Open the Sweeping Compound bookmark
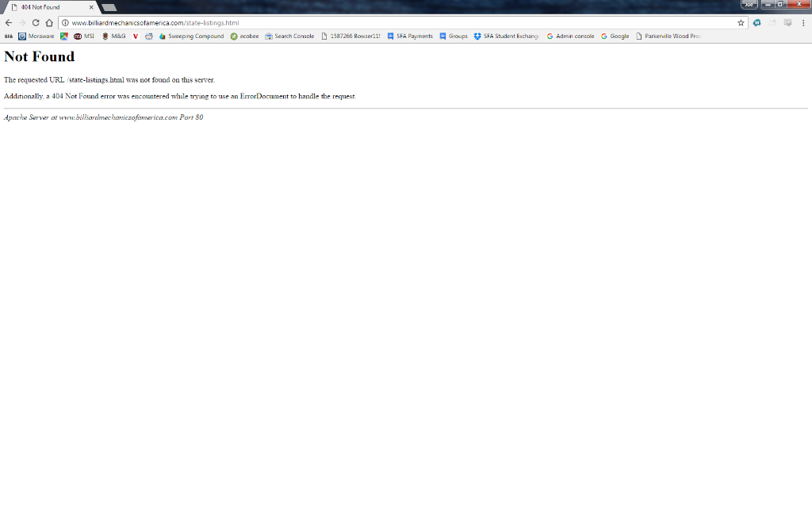 (x=191, y=36)
